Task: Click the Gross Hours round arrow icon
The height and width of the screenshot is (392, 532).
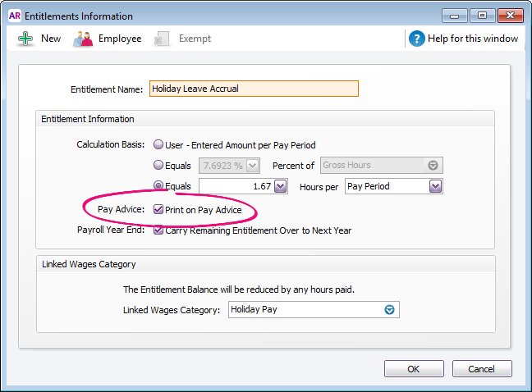Action: click(x=433, y=166)
